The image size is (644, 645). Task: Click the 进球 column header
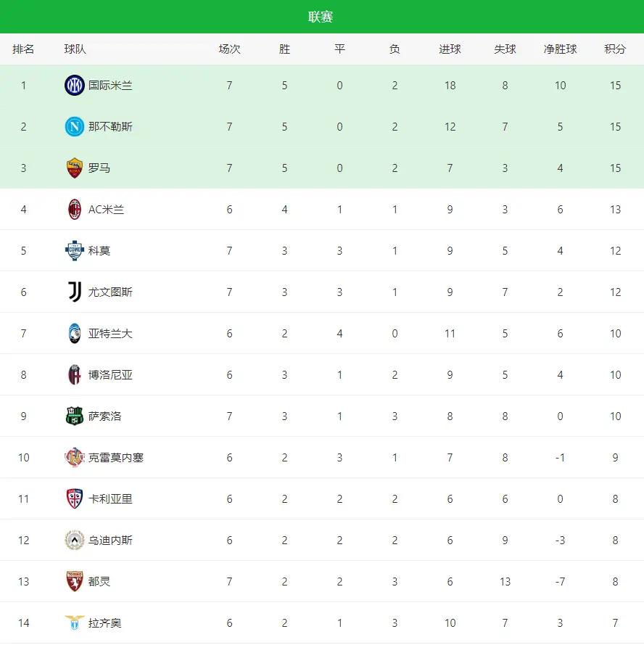coord(450,49)
